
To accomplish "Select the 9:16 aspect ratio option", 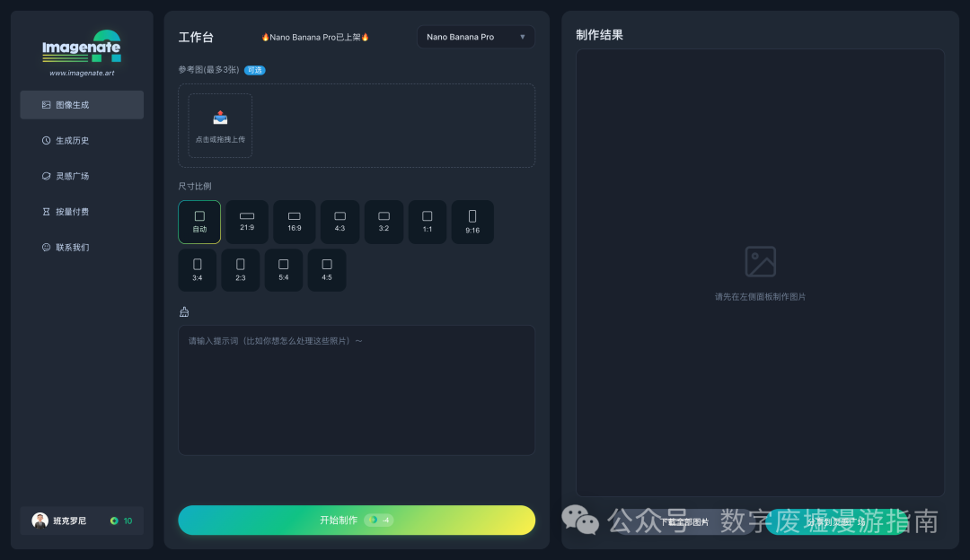I will point(472,222).
